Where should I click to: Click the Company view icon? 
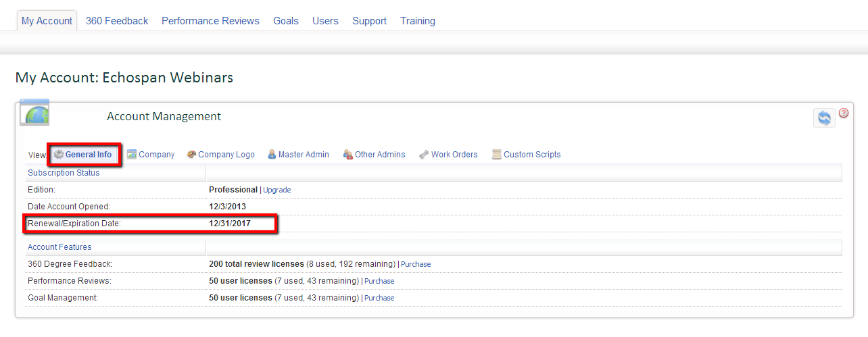pyautogui.click(x=132, y=155)
